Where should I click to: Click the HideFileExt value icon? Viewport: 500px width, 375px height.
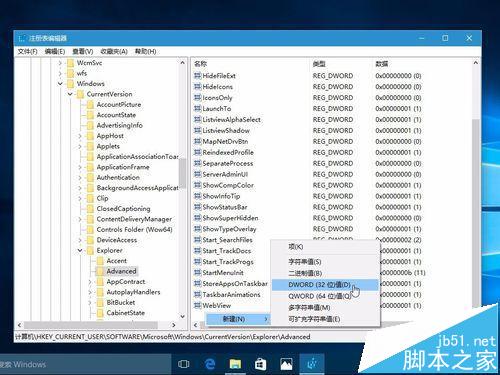click(x=198, y=76)
